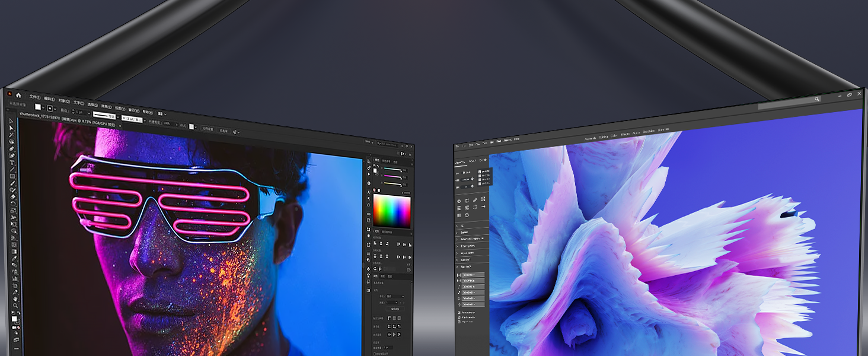The width and height of the screenshot is (868, 356).
Task: Open the workspace switcher dropdown beside 帮助
Action: [162, 114]
